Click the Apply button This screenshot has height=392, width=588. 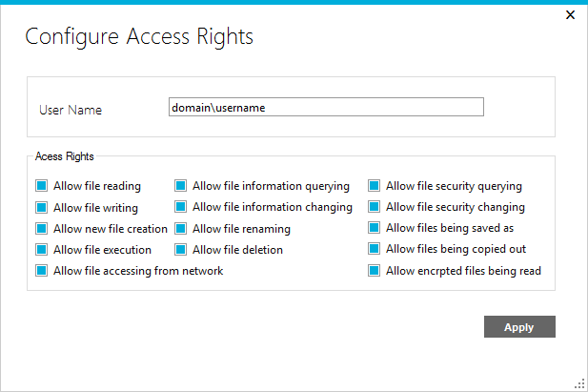(x=519, y=327)
